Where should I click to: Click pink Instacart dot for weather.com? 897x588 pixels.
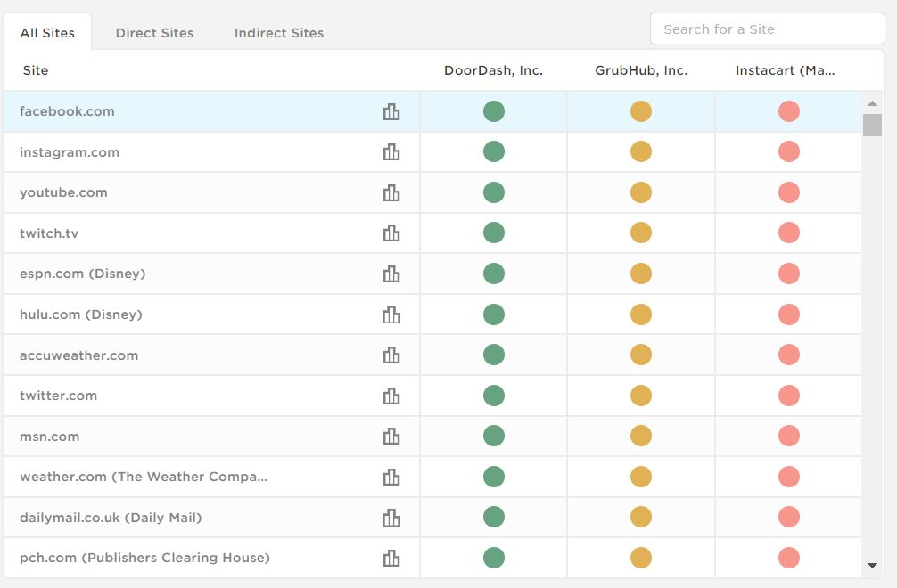(789, 477)
